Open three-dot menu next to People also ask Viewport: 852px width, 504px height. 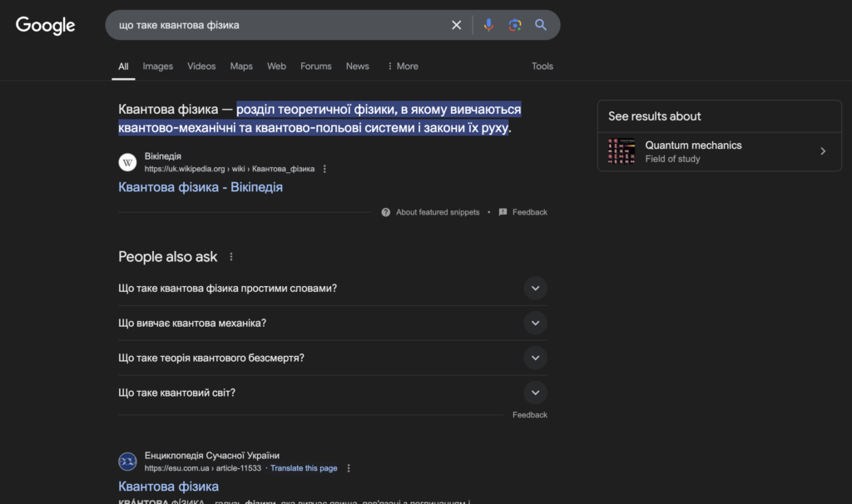point(231,257)
